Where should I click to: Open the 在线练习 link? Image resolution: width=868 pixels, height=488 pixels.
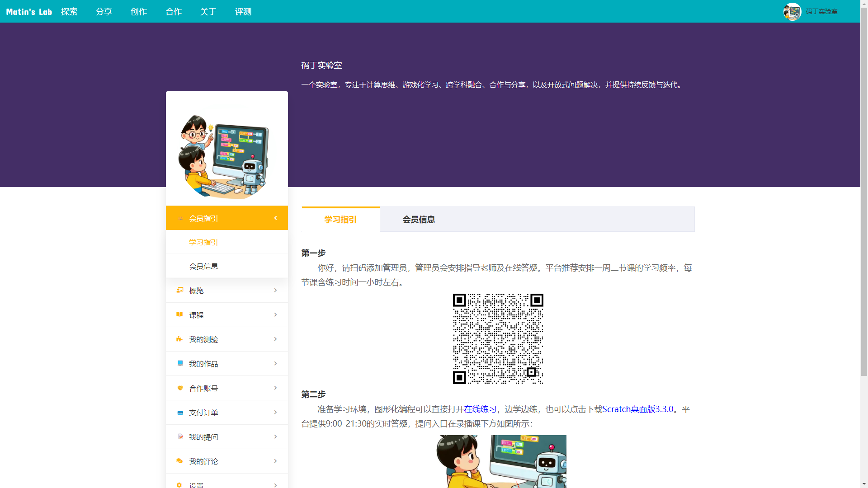point(480,409)
